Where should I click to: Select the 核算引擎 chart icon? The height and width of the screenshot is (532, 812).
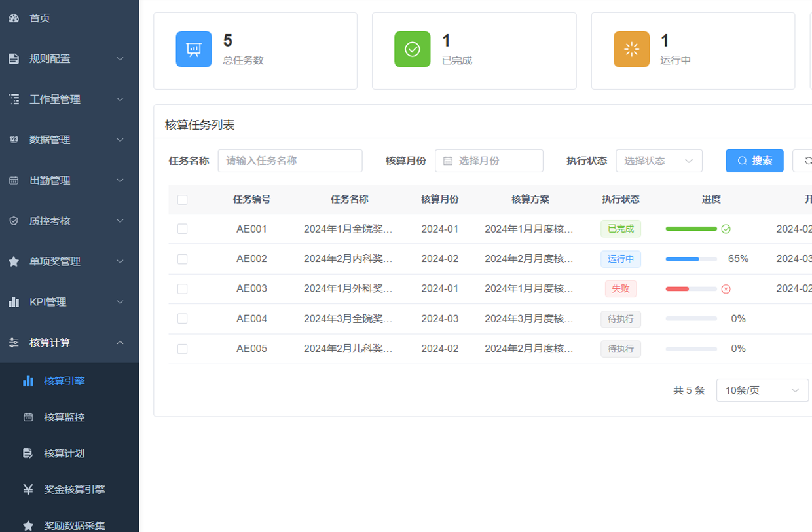(28, 381)
